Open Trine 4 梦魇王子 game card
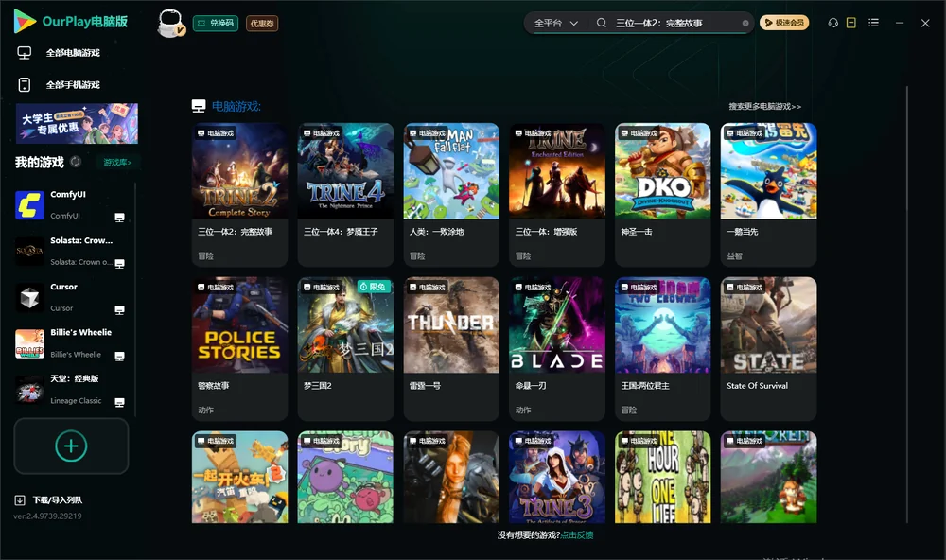Viewport: 946px width, 560px height. [345, 194]
